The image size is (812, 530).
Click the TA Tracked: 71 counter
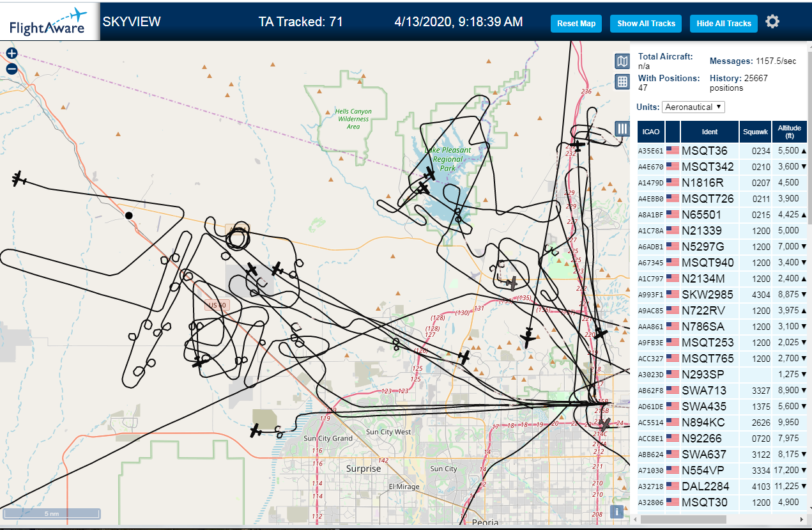[x=300, y=22]
